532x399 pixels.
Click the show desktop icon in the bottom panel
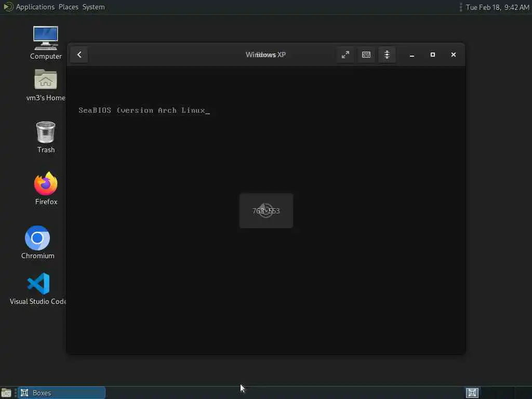pyautogui.click(x=6, y=393)
